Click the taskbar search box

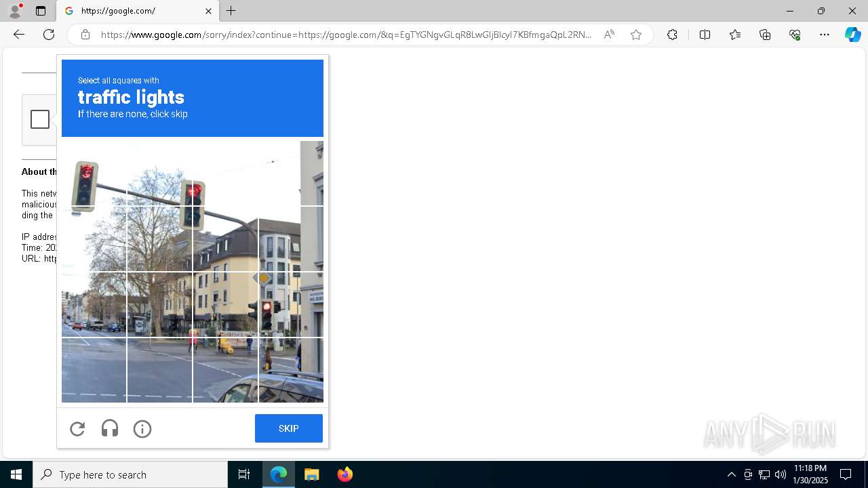click(130, 474)
